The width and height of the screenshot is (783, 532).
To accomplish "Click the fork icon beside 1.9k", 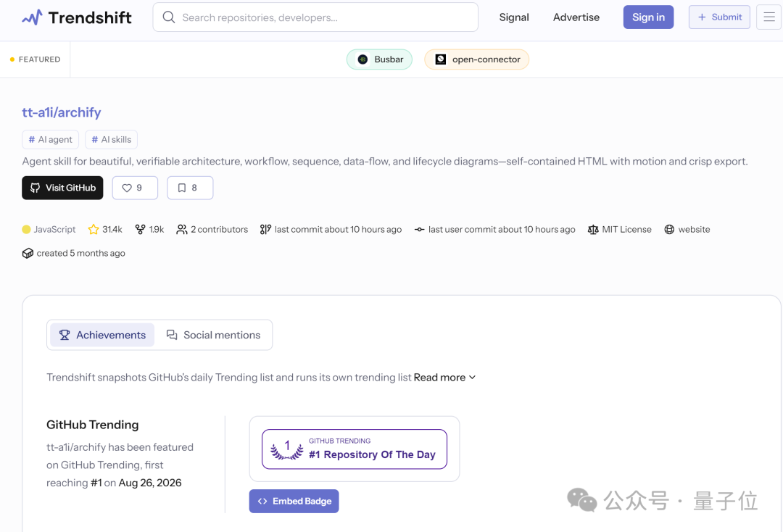I will point(141,230).
